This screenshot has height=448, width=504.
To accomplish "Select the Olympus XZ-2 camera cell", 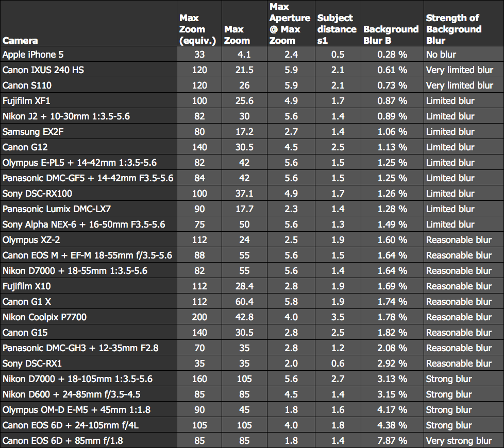I will pyautogui.click(x=89, y=239).
